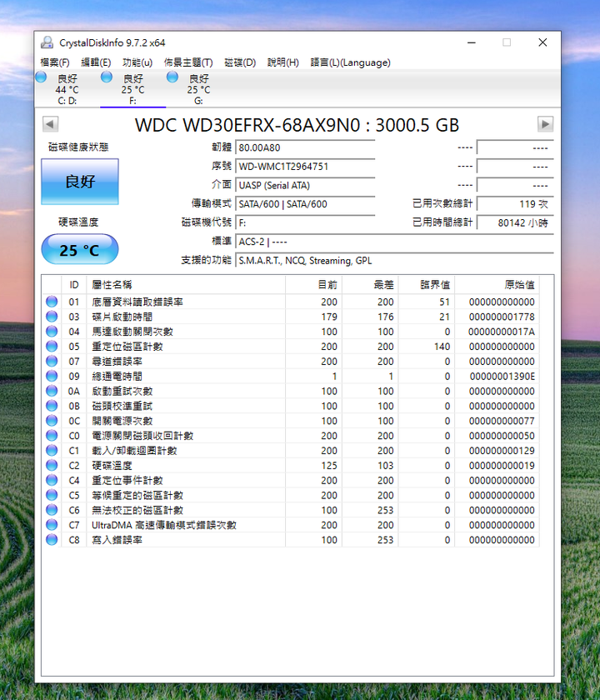Select the G: disk status orb
600x700 pixels.
[172, 77]
